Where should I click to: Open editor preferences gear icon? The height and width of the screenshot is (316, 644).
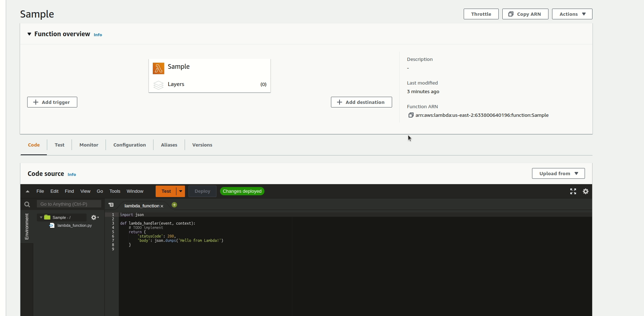coord(586,191)
